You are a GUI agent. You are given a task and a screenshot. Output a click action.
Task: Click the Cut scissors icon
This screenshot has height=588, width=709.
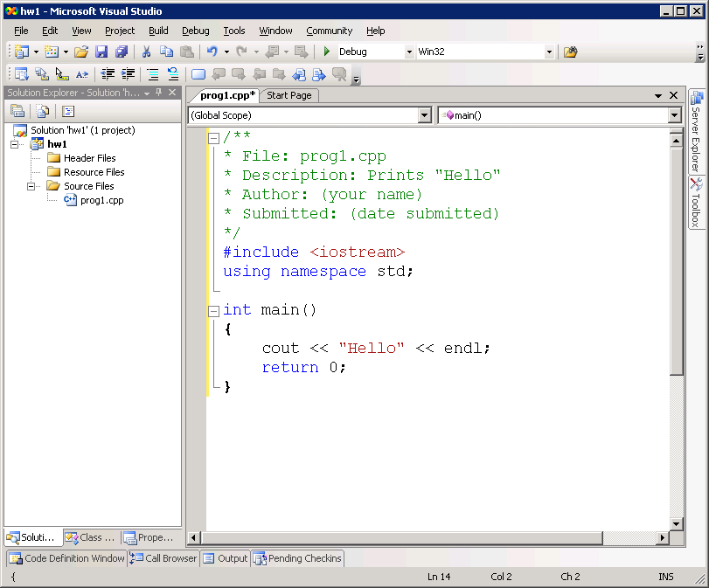[x=146, y=52]
